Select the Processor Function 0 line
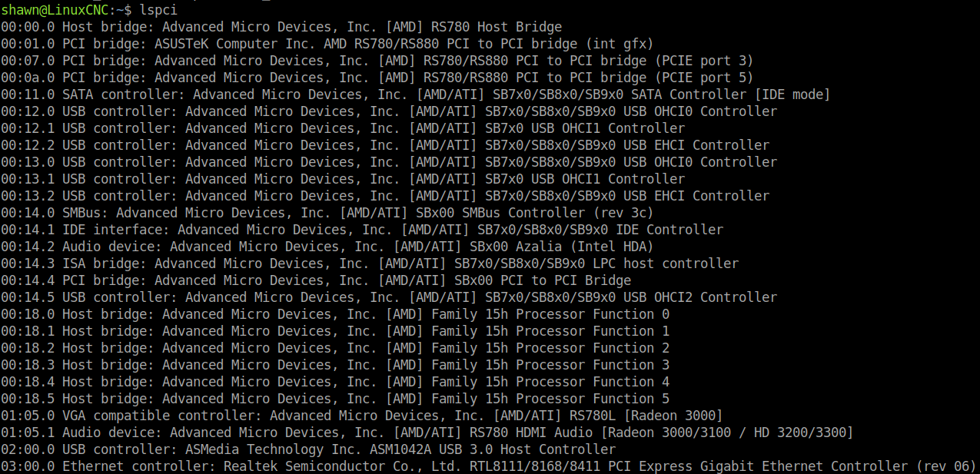This screenshot has width=980, height=474. pyautogui.click(x=335, y=314)
